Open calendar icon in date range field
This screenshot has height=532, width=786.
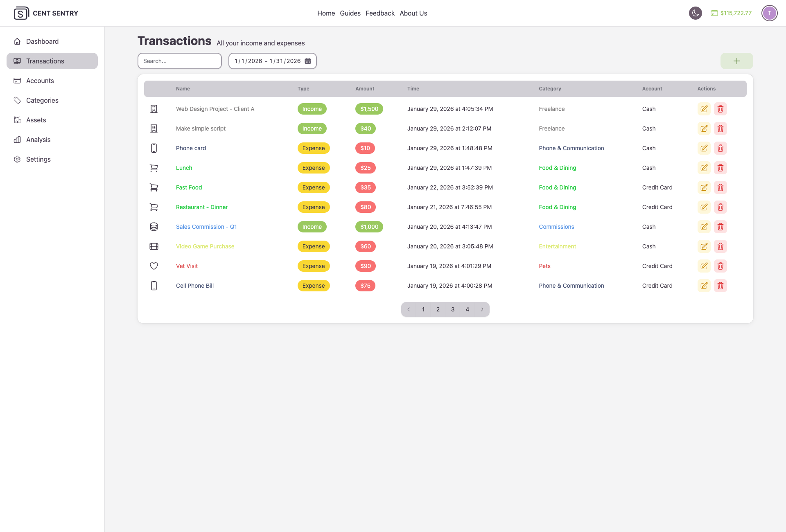(308, 61)
